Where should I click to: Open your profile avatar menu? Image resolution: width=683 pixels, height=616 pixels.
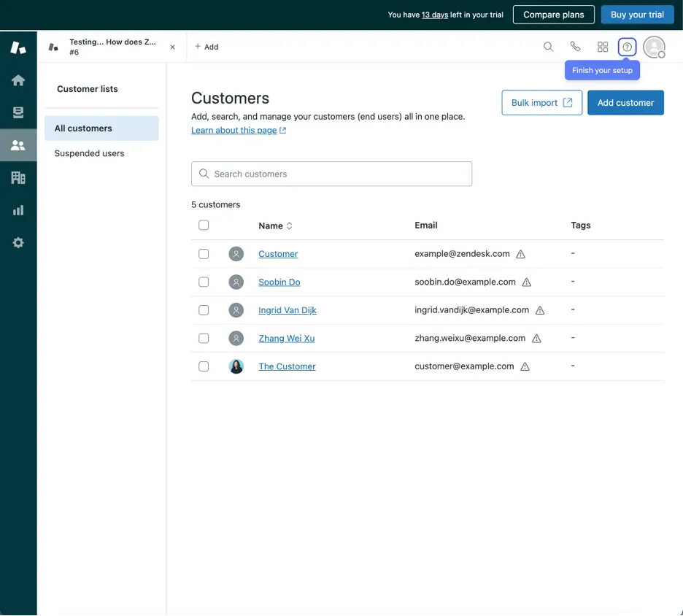point(654,46)
